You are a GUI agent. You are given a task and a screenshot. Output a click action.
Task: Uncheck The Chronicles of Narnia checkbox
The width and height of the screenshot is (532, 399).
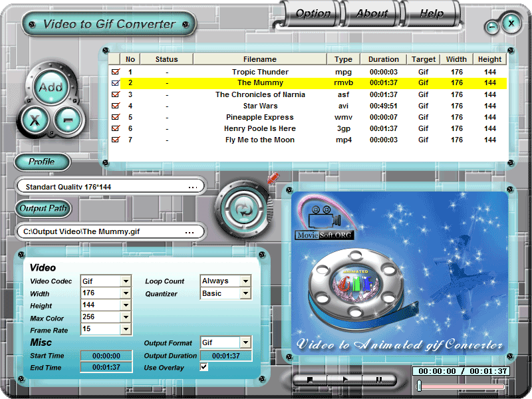[116, 94]
